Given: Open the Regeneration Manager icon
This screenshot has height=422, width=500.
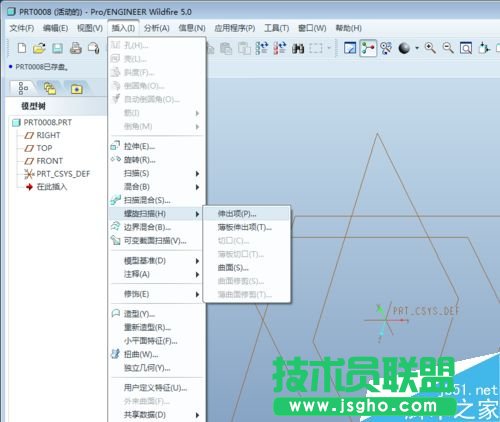Looking at the screenshot, I should (x=280, y=48).
